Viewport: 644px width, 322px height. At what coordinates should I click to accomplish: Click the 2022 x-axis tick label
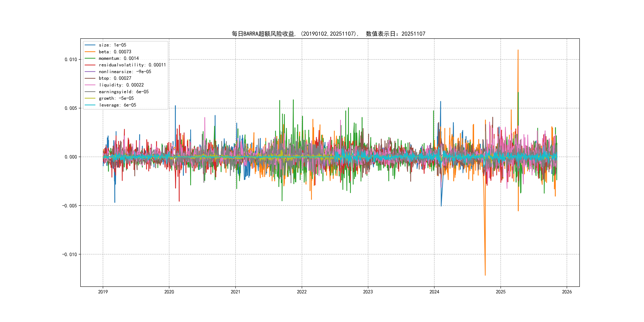(x=302, y=292)
